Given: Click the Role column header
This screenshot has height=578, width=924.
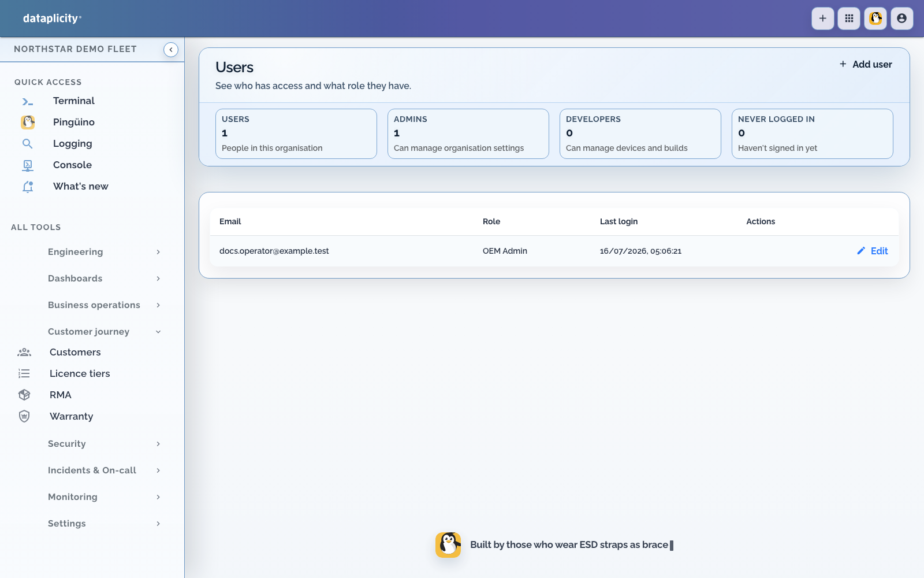Looking at the screenshot, I should pos(491,222).
